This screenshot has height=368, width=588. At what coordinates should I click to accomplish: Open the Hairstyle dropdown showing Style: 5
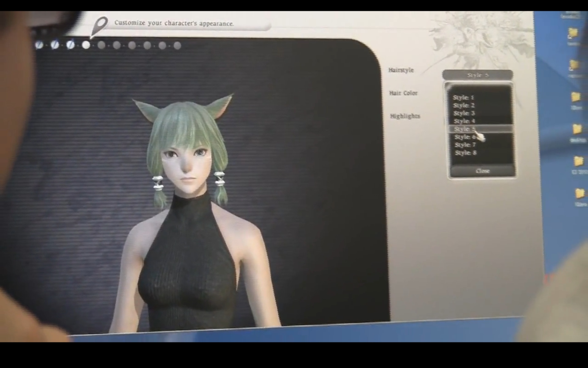point(477,75)
